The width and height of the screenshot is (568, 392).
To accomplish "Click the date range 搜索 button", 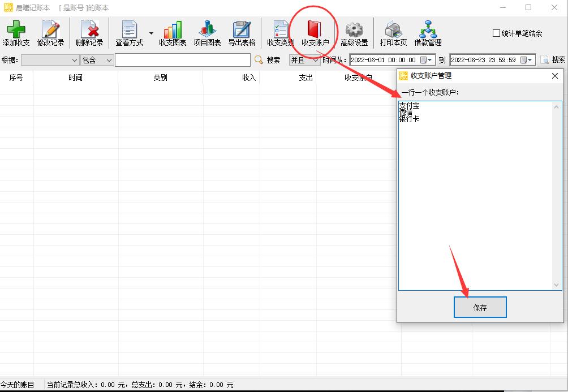I will click(553, 60).
